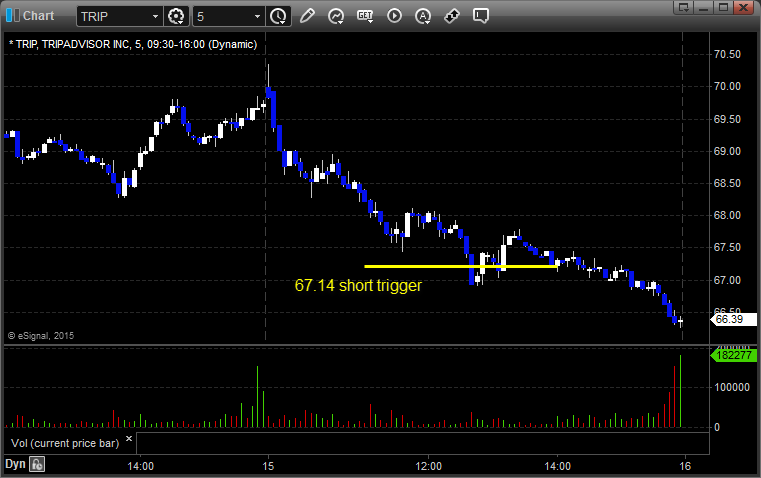Click the 14:00 label before the 15 marker

[140, 466]
